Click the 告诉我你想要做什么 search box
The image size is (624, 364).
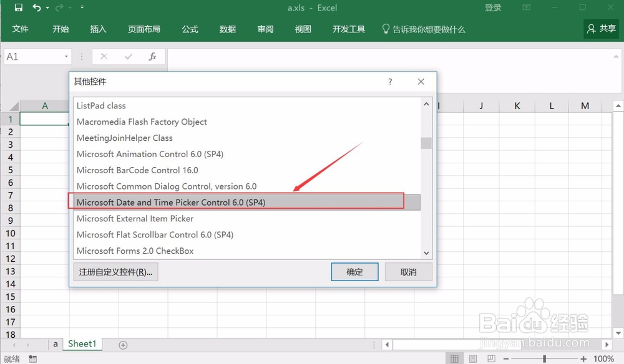click(x=424, y=29)
